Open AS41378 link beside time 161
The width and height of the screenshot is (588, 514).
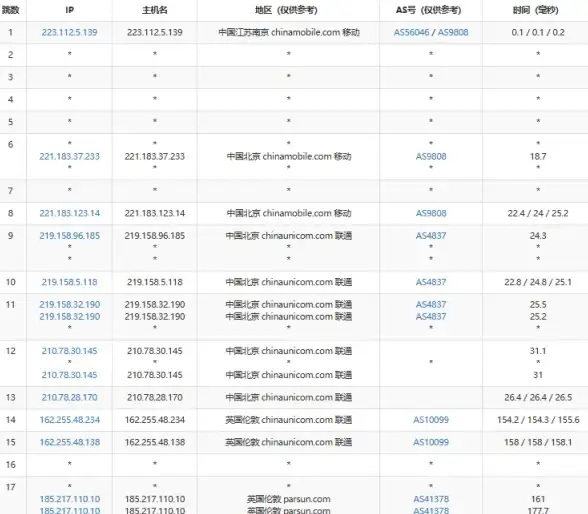click(x=431, y=499)
